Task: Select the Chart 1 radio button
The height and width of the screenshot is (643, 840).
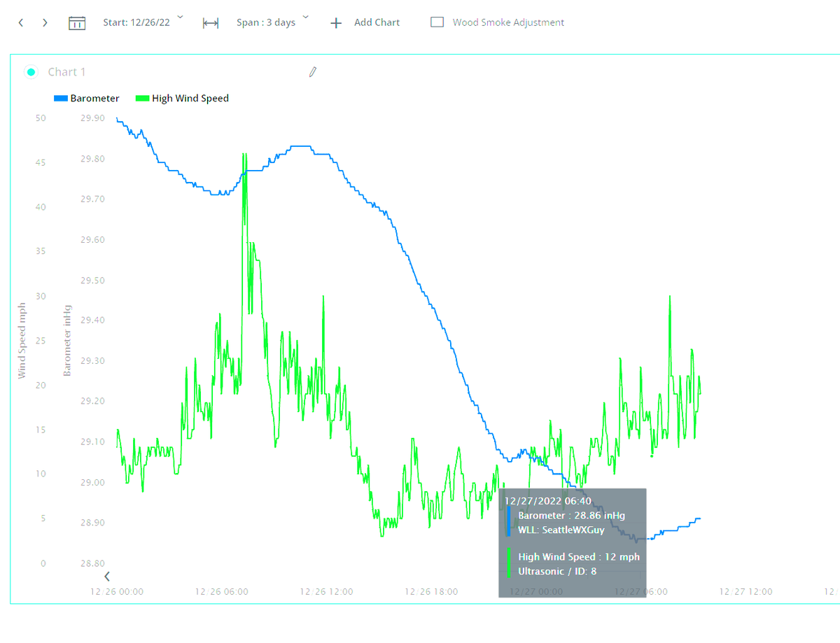Action: [31, 71]
